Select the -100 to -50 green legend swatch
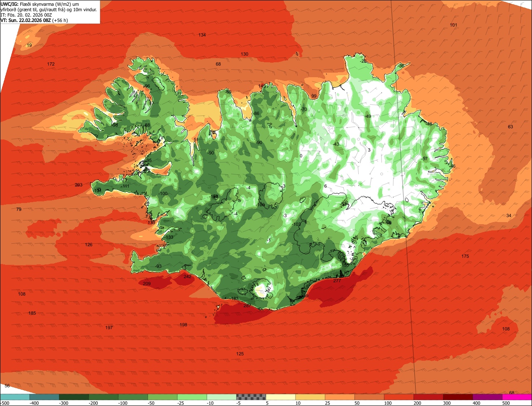 tap(133, 397)
